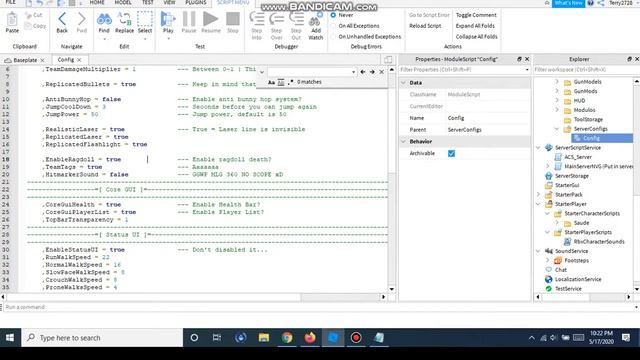The height and width of the screenshot is (360, 640).
Task: Open Task View from the taskbar
Action: click(x=217, y=338)
